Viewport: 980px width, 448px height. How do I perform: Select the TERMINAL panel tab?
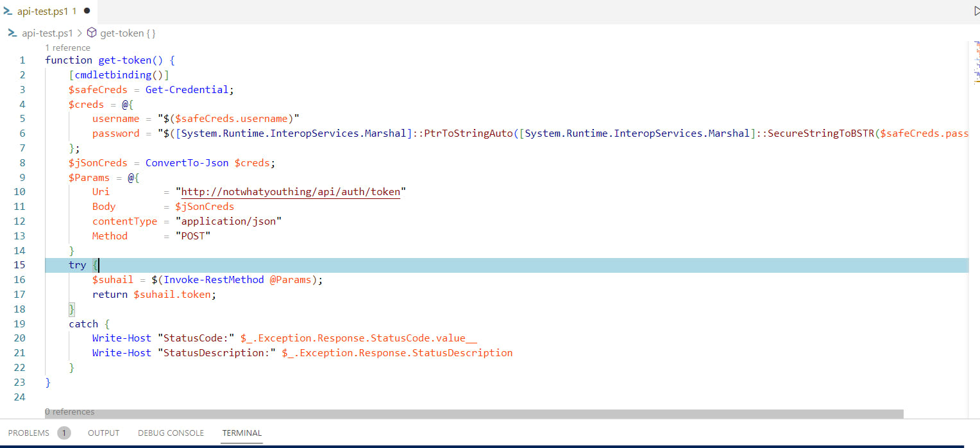[242, 433]
